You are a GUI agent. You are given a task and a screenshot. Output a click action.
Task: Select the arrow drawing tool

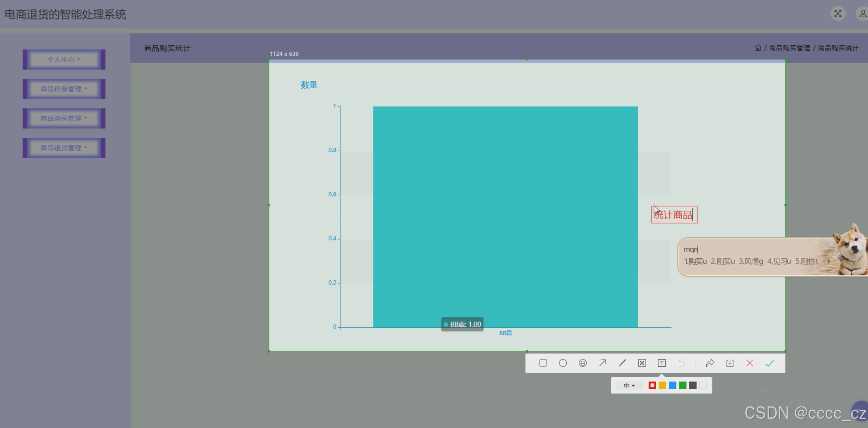coord(602,363)
